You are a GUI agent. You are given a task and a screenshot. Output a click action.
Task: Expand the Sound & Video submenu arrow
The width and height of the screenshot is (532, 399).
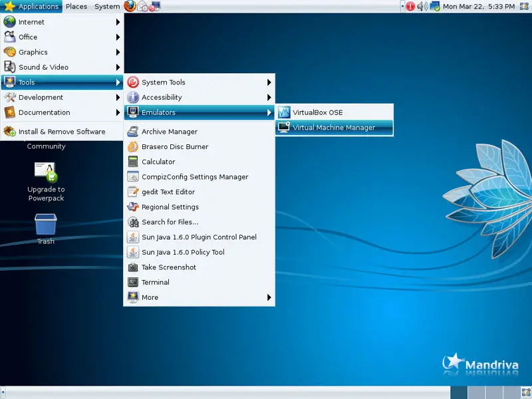click(x=118, y=67)
